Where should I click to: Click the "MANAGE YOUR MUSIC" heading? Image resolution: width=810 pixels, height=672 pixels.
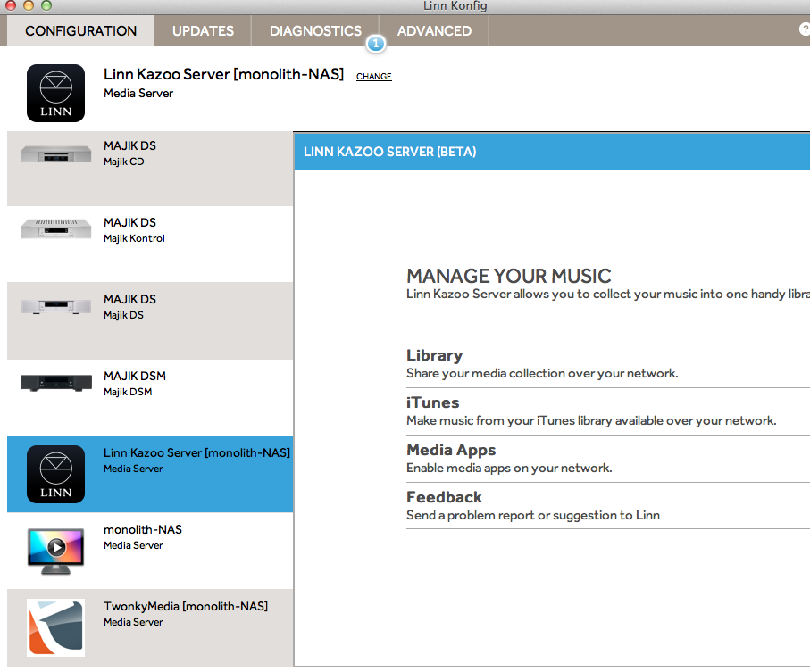click(x=509, y=276)
